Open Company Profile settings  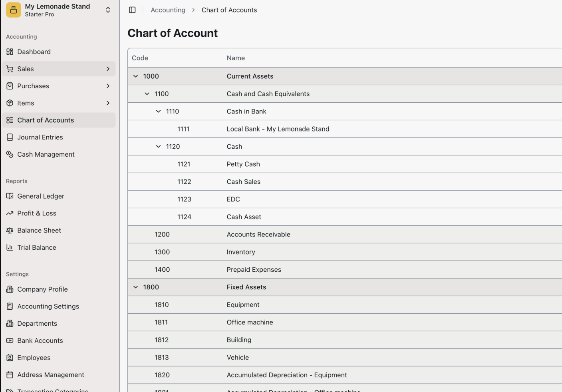click(42, 289)
